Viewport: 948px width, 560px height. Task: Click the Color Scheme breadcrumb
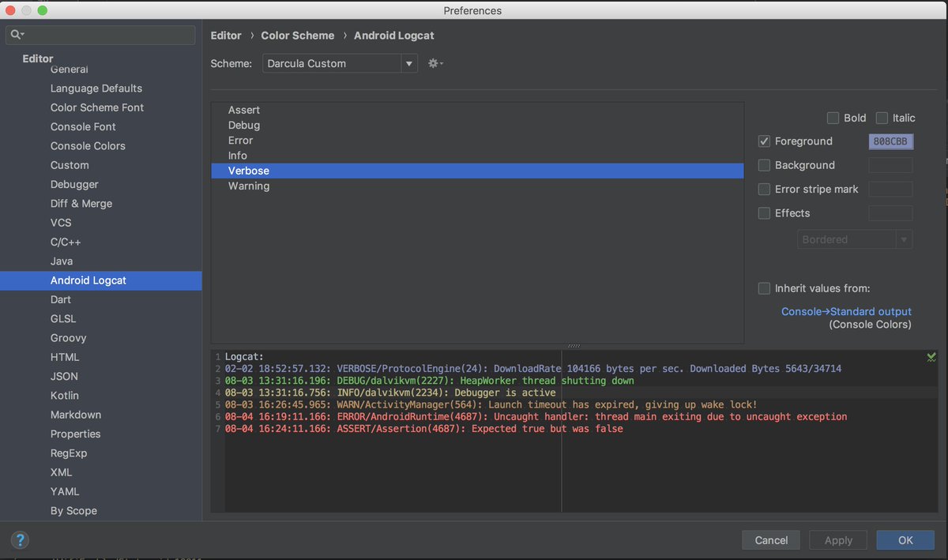(298, 36)
